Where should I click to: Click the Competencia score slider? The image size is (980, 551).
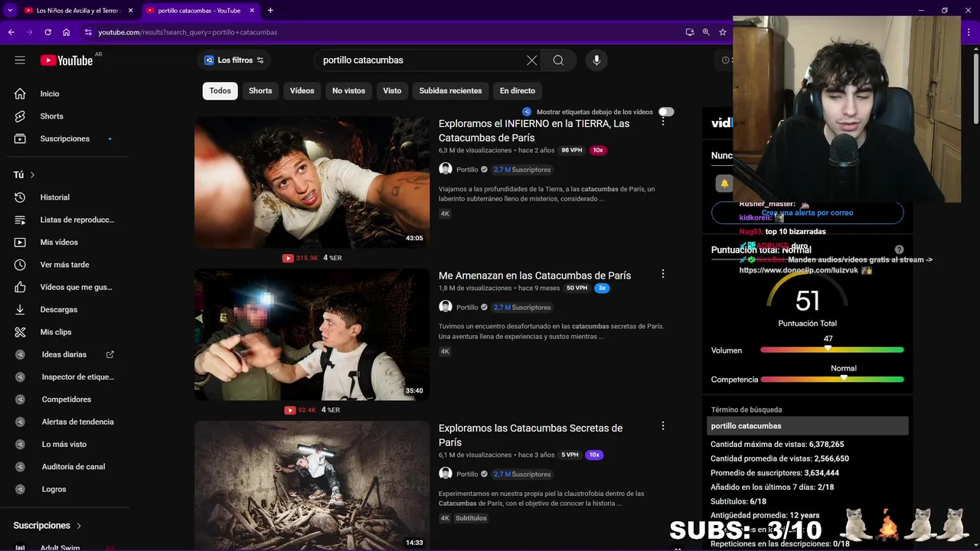pos(831,379)
